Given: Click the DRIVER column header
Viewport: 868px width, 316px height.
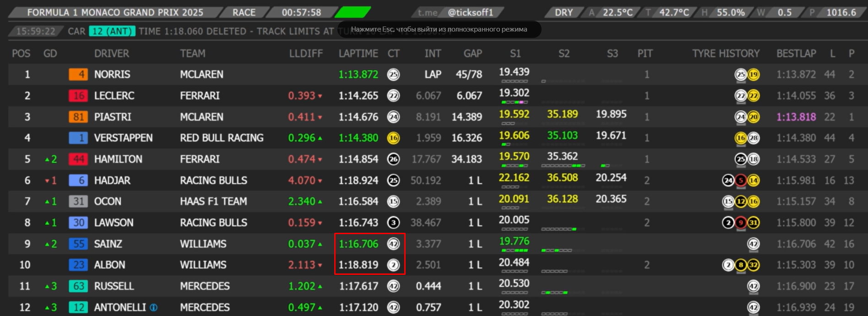Looking at the screenshot, I should coord(112,54).
